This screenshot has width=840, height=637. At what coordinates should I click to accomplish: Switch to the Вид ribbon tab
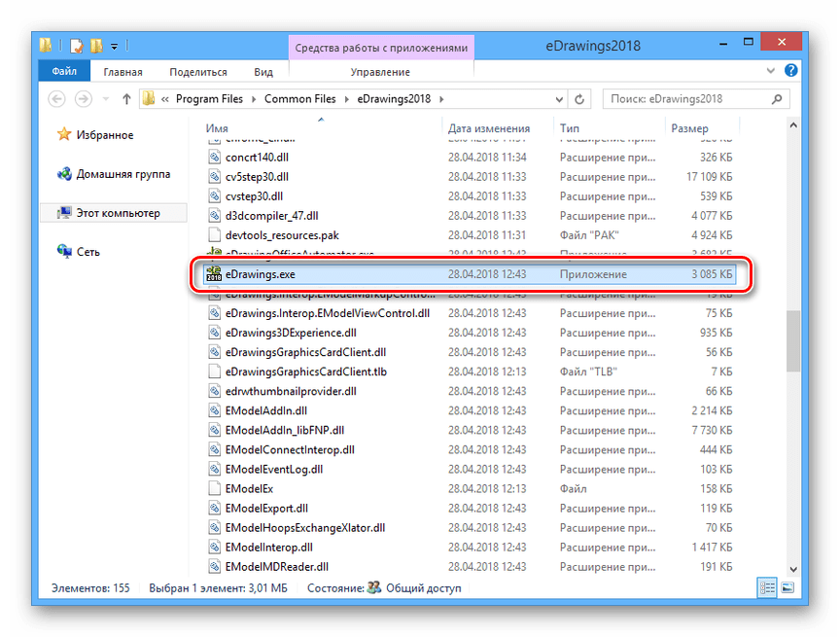263,72
